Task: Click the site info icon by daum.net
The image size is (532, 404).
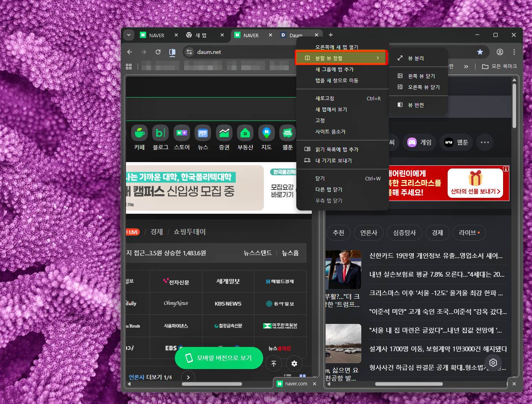Action: click(189, 52)
